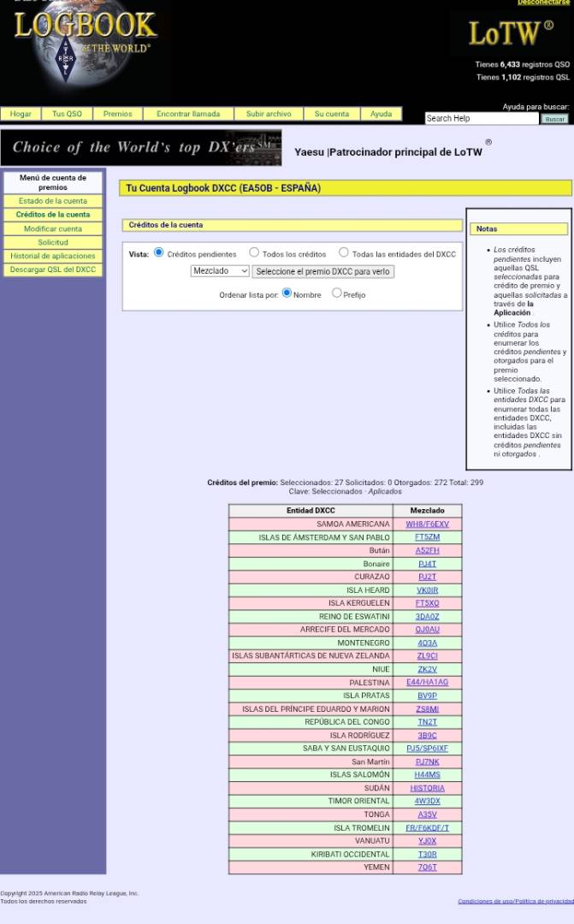Open the ZL9CI callsign link

[427, 656]
